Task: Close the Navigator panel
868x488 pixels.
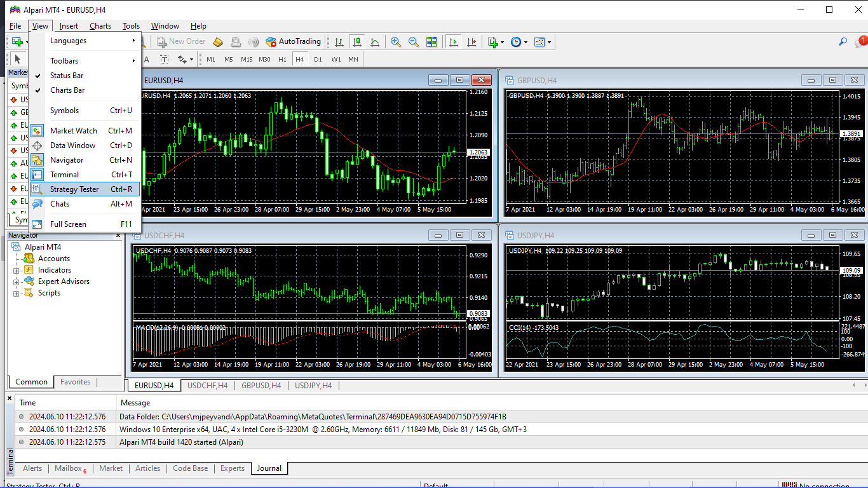Action: pyautogui.click(x=118, y=236)
